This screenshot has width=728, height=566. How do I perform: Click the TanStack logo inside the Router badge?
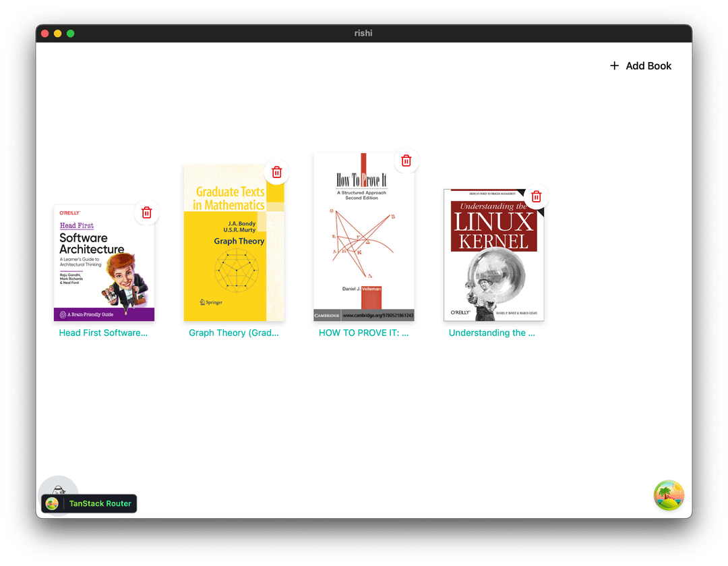pos(53,503)
